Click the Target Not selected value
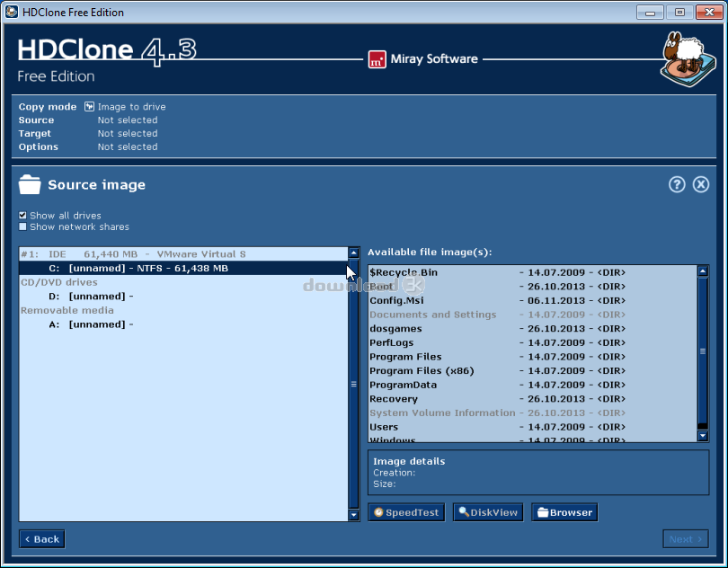 click(x=128, y=134)
